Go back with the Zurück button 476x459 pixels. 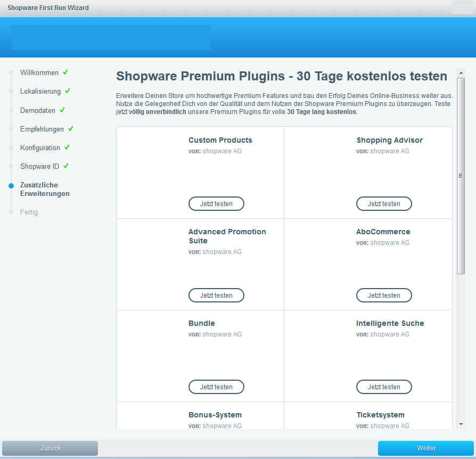(x=50, y=448)
